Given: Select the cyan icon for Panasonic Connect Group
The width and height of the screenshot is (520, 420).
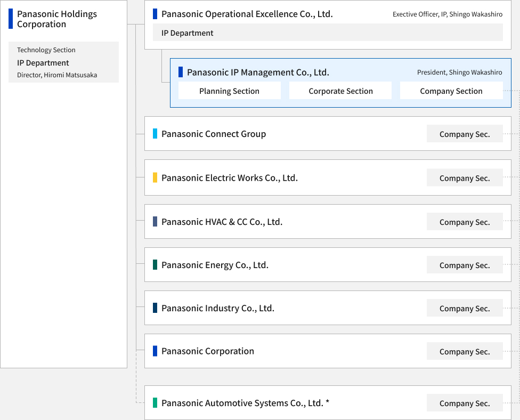Looking at the screenshot, I should pos(155,134).
